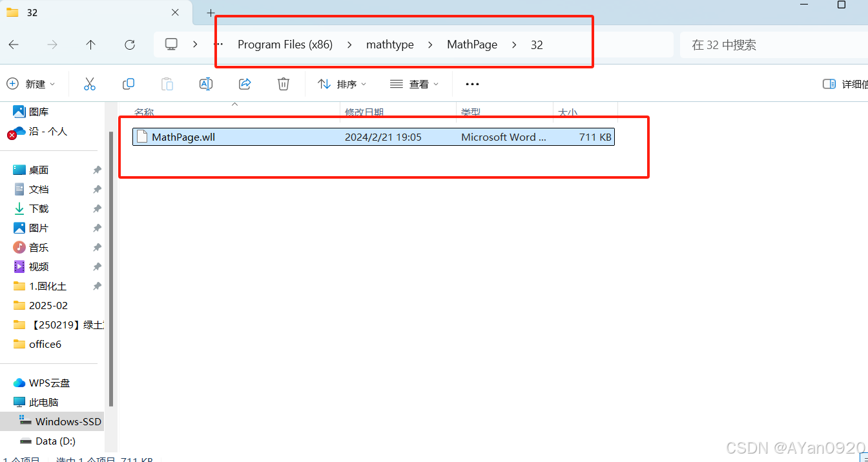Open the 新建 (New) dropdown

pos(31,84)
